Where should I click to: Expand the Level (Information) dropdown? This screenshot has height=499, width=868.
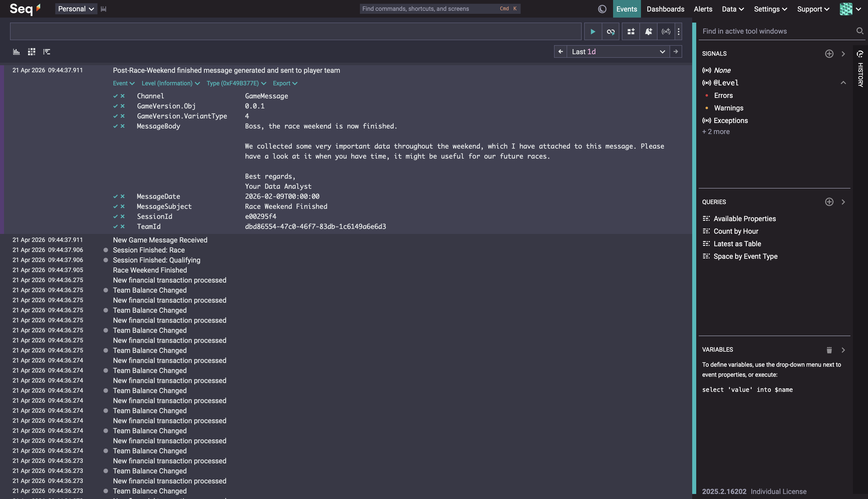click(170, 83)
